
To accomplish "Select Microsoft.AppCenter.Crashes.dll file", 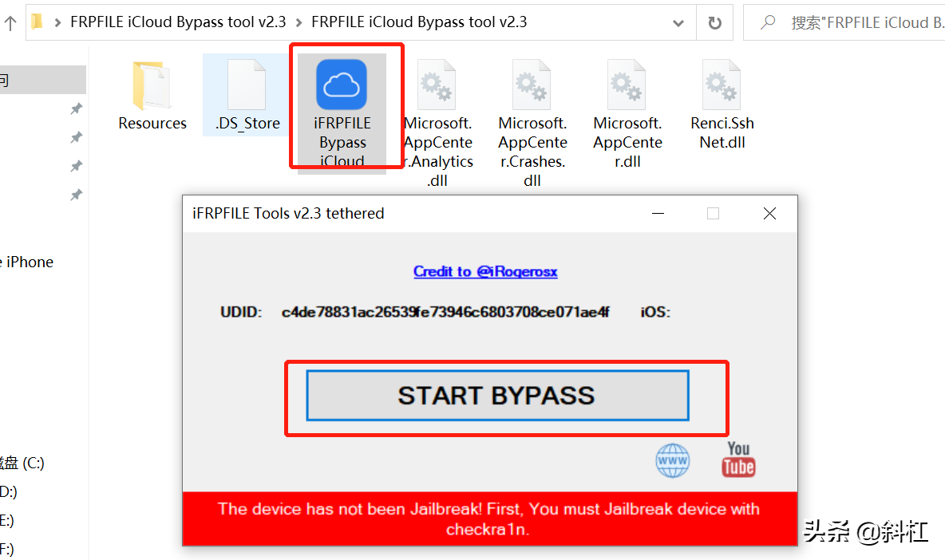I will [532, 123].
